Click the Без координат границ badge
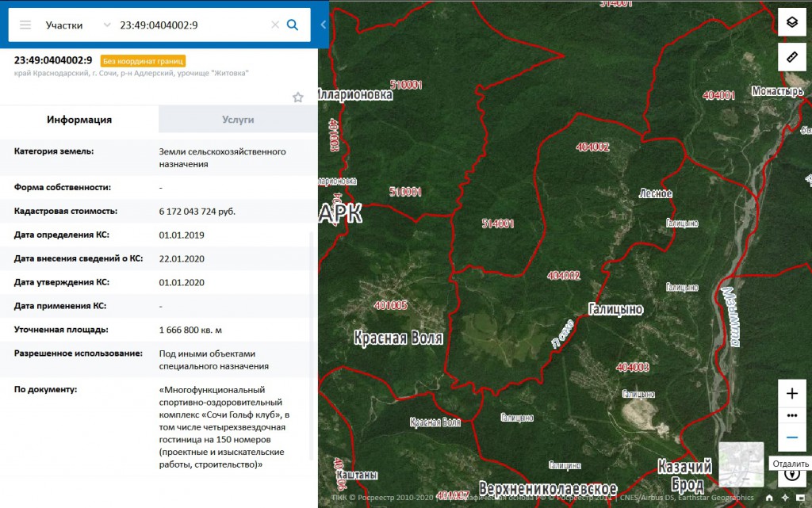This screenshot has height=508, width=812. point(143,60)
